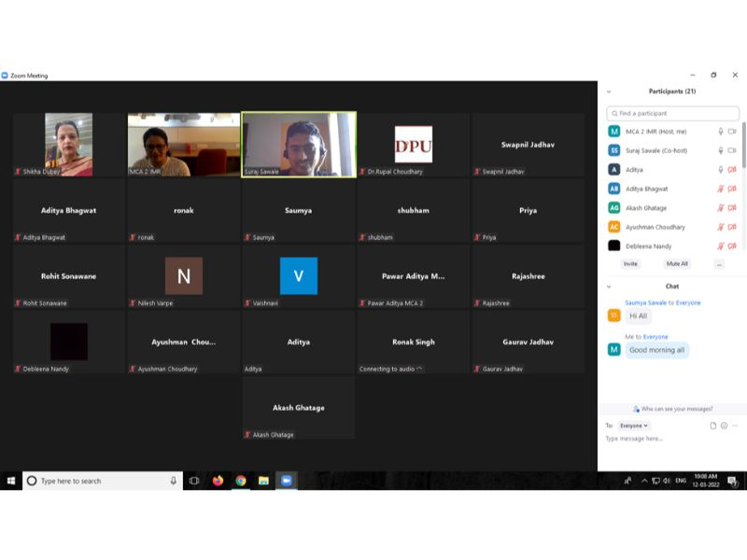Click the Invite button
The image size is (747, 560).
coord(630,264)
